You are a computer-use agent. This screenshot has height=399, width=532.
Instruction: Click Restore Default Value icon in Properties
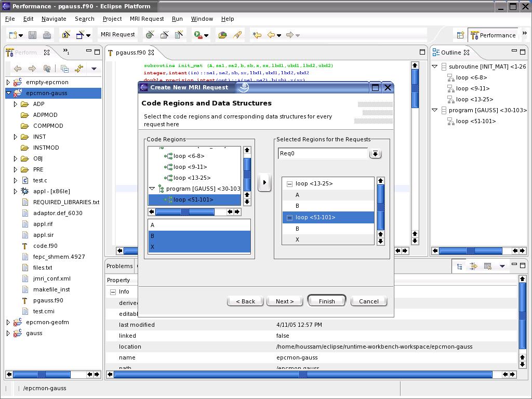(x=488, y=267)
